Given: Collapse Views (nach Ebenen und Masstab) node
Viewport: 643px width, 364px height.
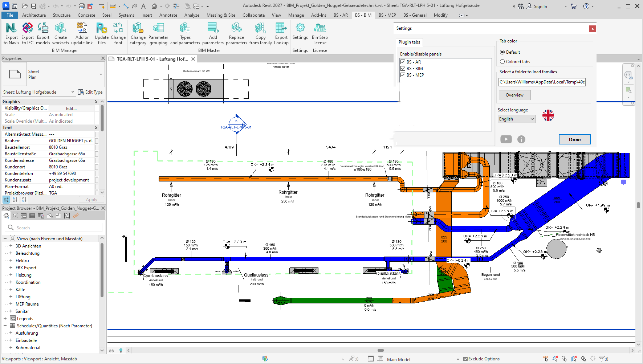Looking at the screenshot, I should click(x=5, y=239).
